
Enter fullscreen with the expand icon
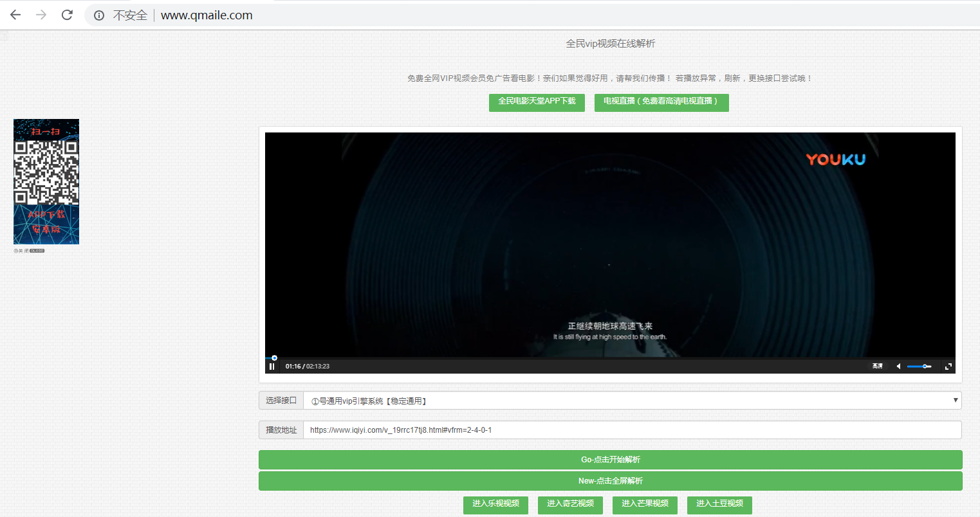(x=948, y=367)
